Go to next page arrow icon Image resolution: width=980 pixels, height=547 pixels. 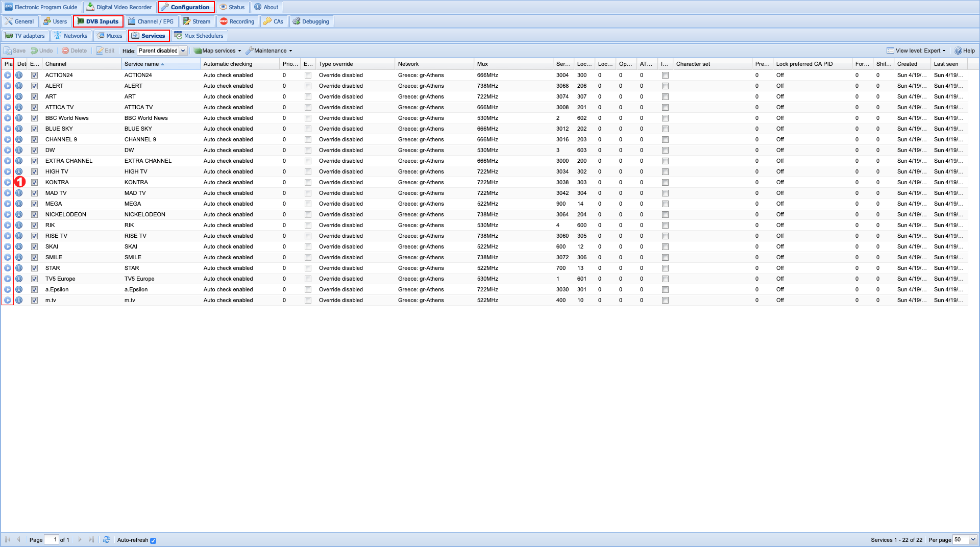pyautogui.click(x=80, y=539)
